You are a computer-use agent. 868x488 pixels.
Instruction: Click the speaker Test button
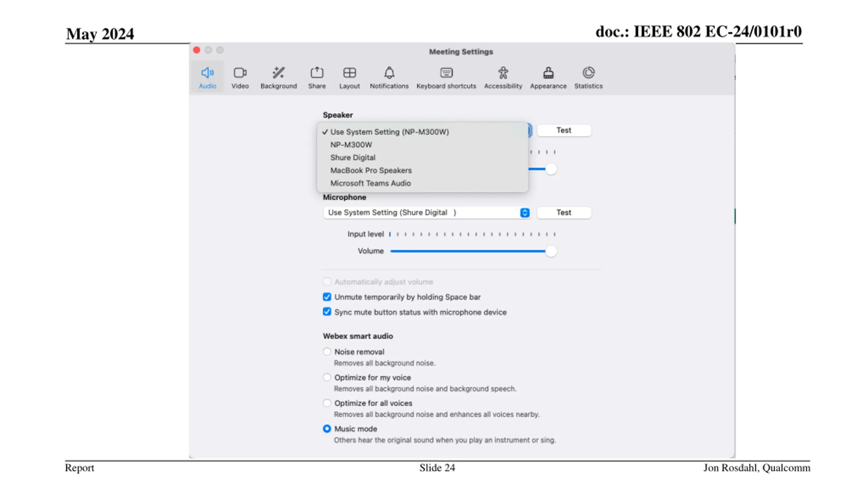(x=564, y=130)
